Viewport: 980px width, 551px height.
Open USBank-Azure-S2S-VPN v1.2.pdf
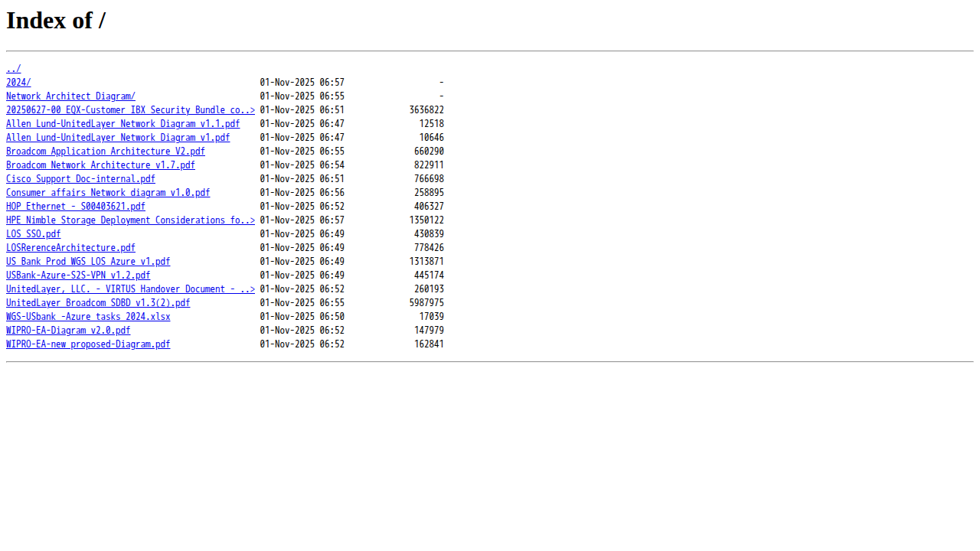click(78, 275)
